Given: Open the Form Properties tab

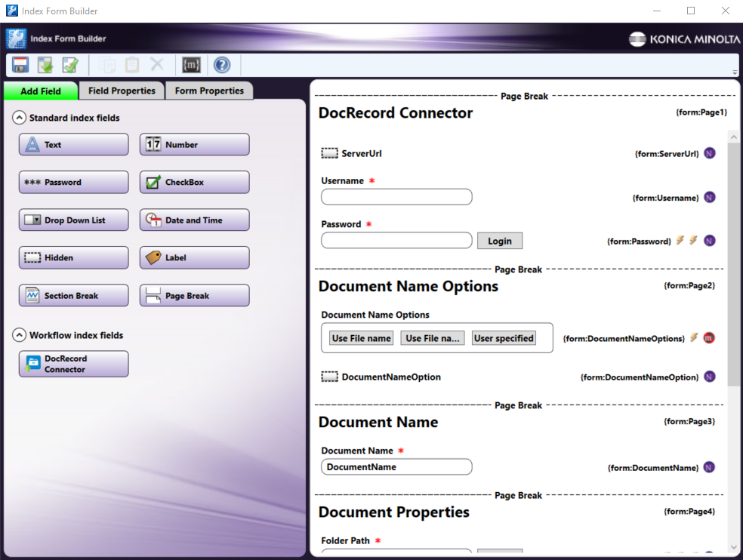Looking at the screenshot, I should 209,91.
